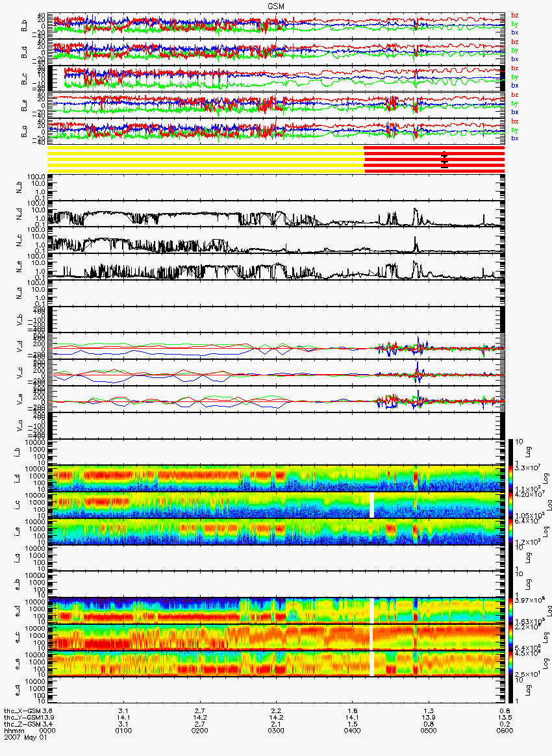Click the thc_Y-GSM row label
Screen dimensions: 552x756
pyautogui.click(x=22, y=718)
